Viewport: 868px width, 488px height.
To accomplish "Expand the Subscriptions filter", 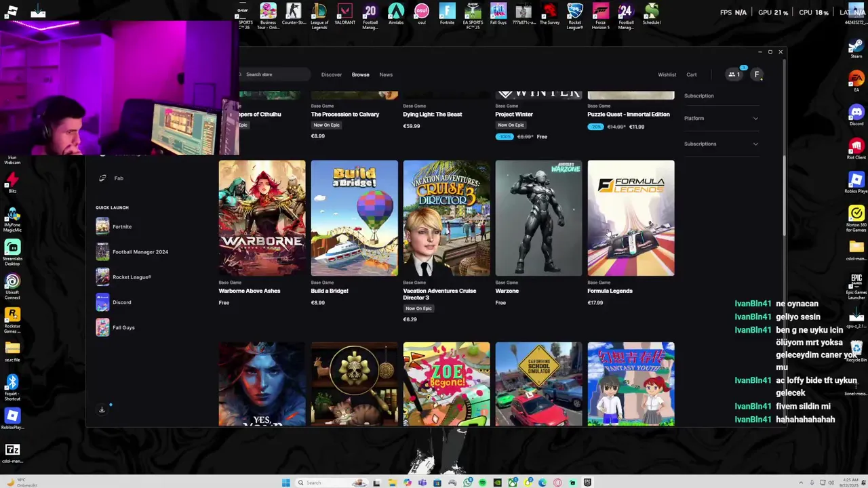I will (721, 144).
